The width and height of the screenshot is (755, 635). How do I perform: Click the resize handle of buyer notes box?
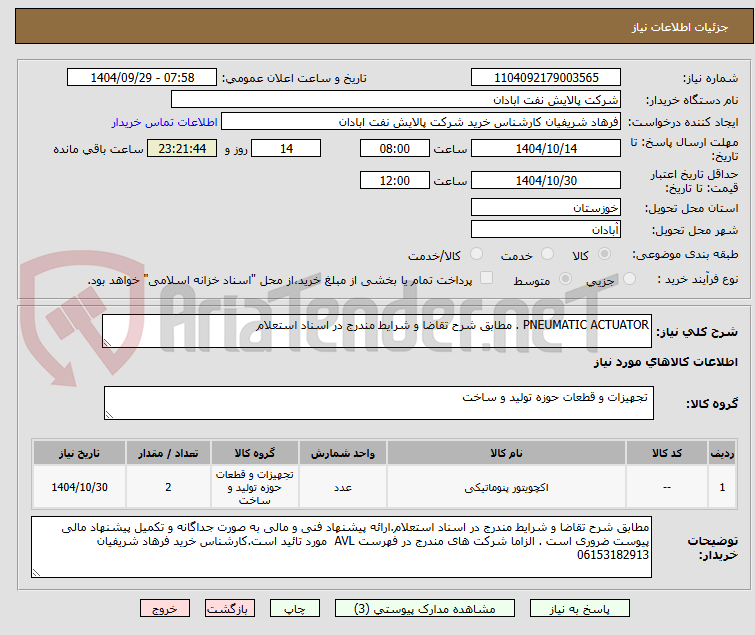point(37,572)
